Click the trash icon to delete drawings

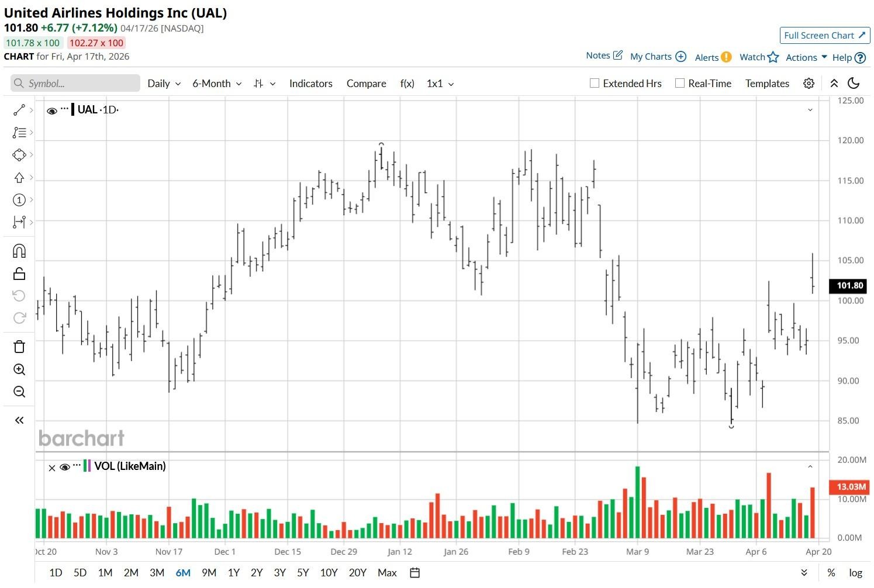pyautogui.click(x=19, y=347)
